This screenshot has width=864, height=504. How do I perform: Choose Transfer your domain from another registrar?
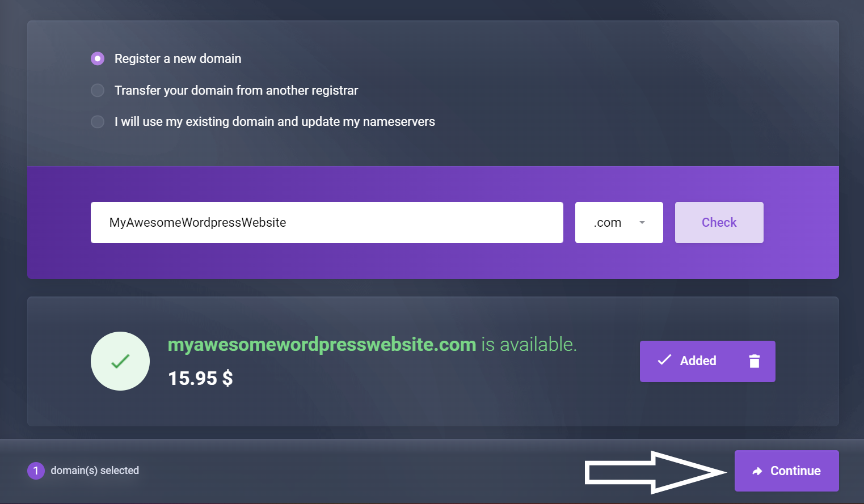pyautogui.click(x=98, y=91)
